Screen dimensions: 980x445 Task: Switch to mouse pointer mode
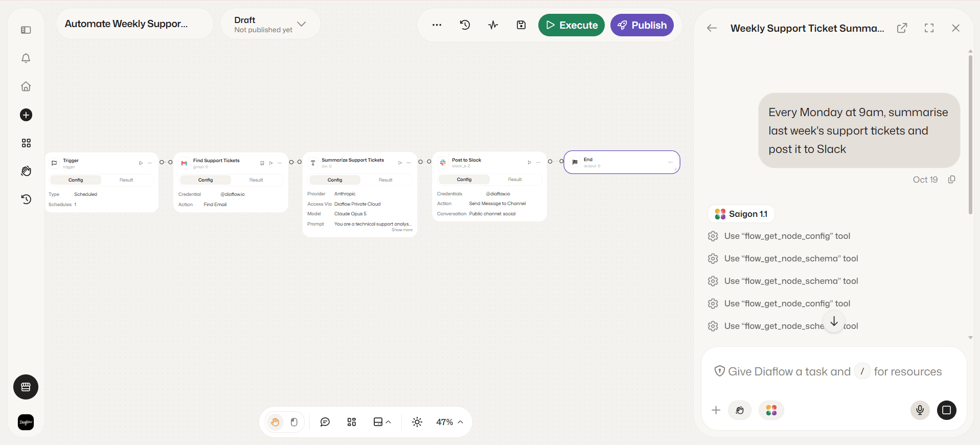point(294,422)
